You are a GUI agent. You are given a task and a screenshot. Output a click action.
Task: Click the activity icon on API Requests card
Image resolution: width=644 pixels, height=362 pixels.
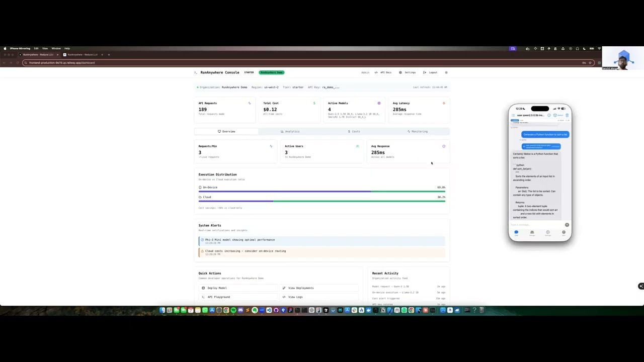coord(250,103)
